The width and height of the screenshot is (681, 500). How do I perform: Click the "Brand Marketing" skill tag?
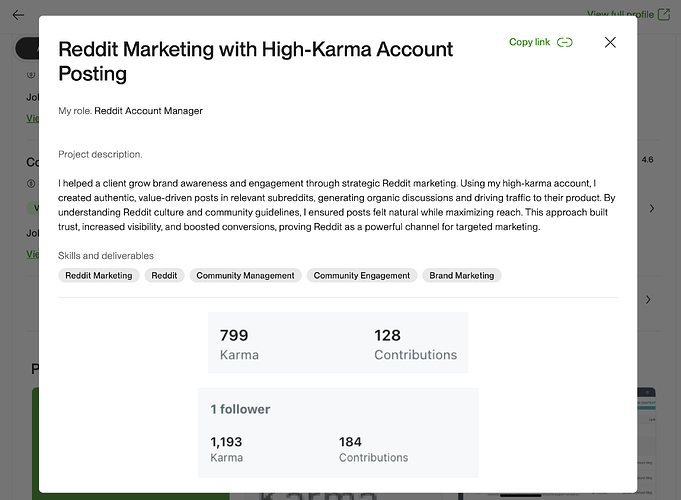[x=461, y=275]
